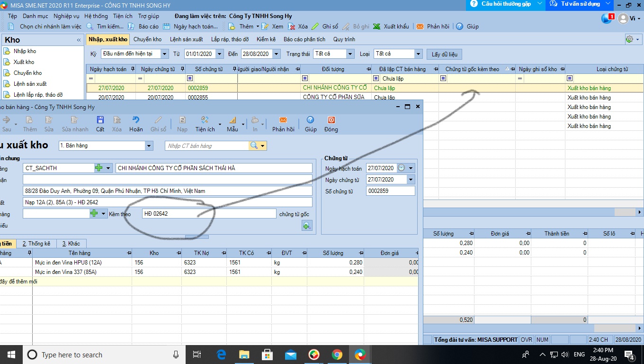Click the Hoãn undo icon in voucher dialog
This screenshot has width=644, height=364.
tap(136, 120)
